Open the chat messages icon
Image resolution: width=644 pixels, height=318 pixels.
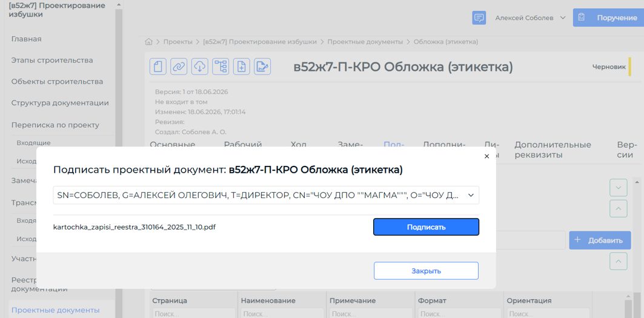pyautogui.click(x=479, y=18)
